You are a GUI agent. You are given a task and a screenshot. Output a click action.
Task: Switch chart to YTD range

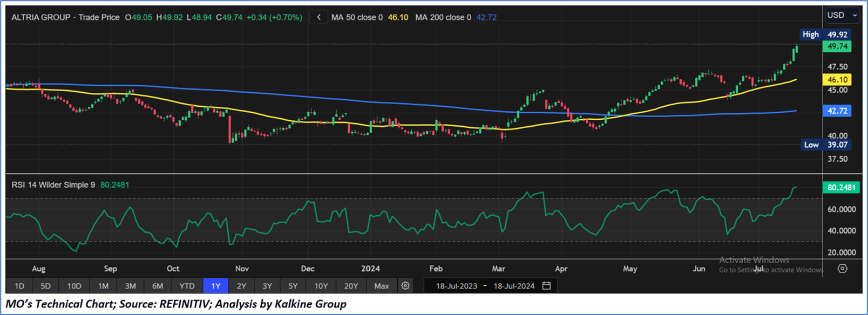[187, 286]
